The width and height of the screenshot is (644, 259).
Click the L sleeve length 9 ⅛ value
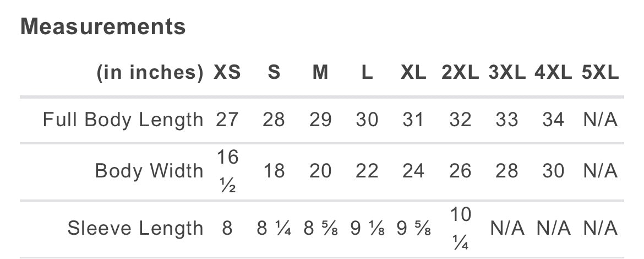tap(367, 228)
